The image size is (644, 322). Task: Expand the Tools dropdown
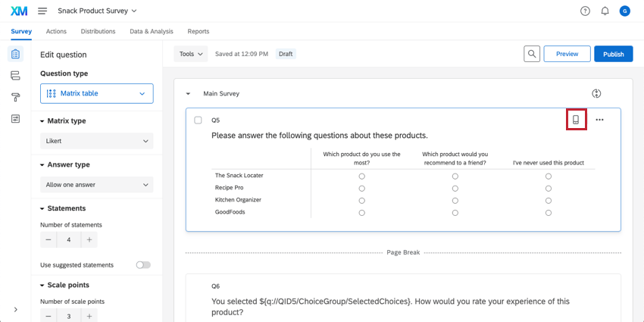(x=191, y=54)
